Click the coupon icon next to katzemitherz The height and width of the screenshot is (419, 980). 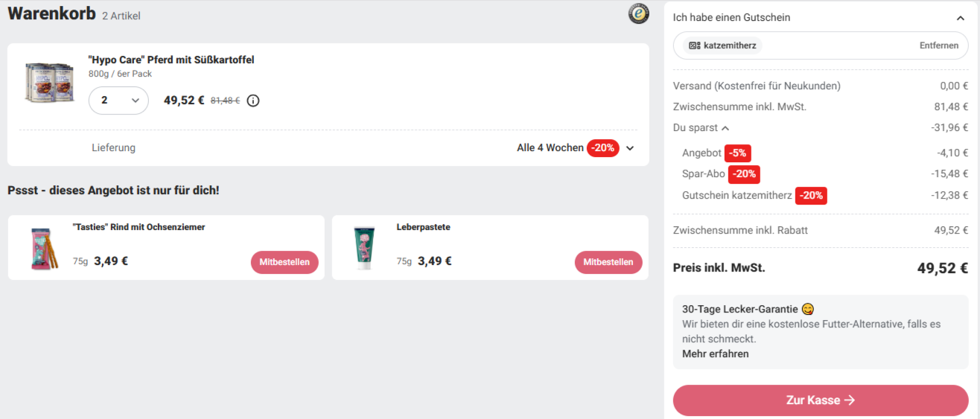(x=694, y=45)
